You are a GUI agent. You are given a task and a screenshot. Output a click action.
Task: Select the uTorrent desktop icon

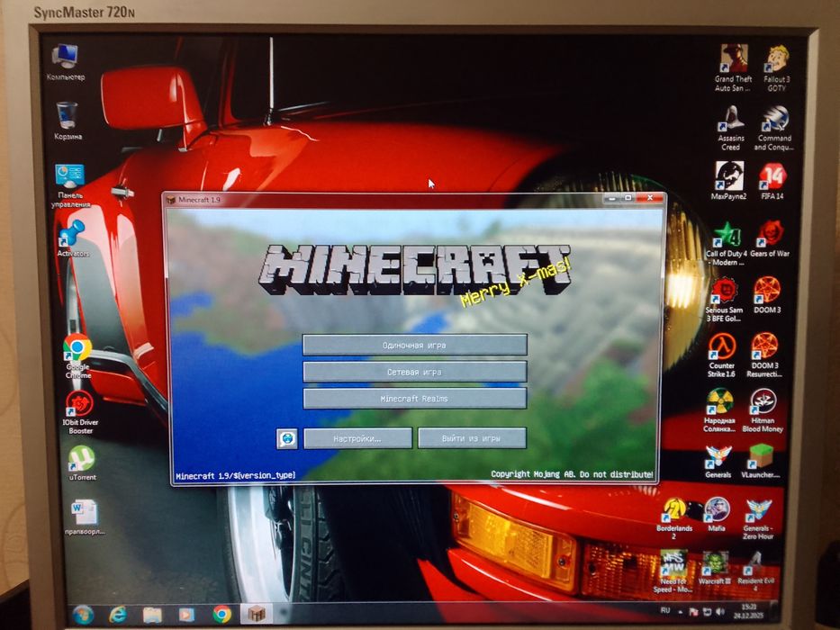(82, 463)
